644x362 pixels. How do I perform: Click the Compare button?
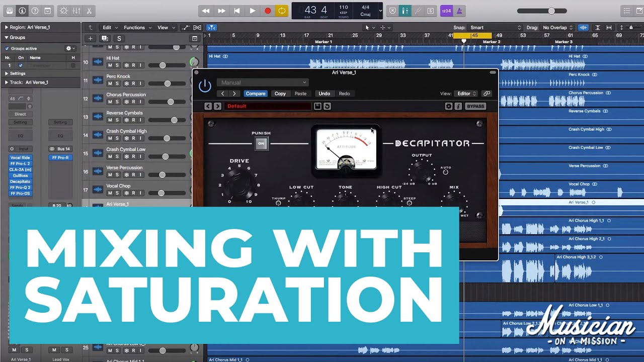tap(256, 94)
